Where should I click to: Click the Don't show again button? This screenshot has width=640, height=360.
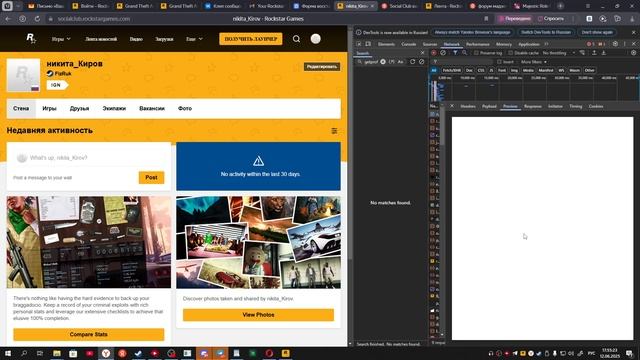(x=597, y=32)
